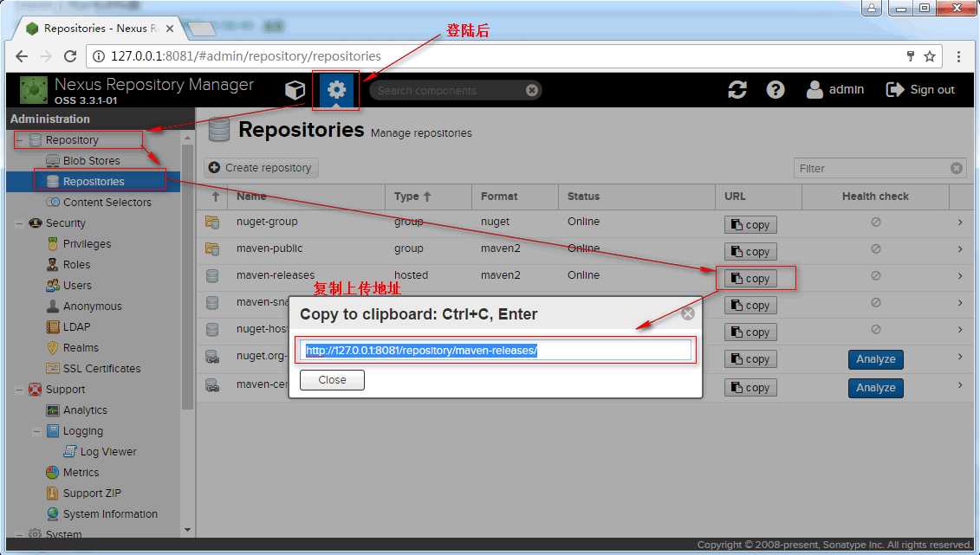Open the Help question mark icon
980x555 pixels.
point(776,90)
